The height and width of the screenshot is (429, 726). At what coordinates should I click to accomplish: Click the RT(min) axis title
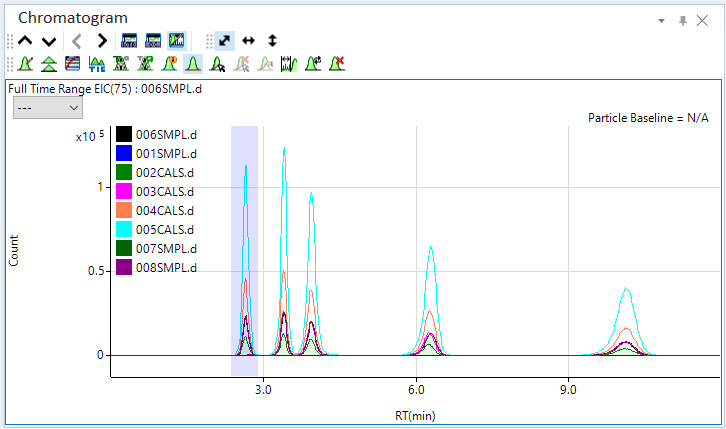coord(415,416)
